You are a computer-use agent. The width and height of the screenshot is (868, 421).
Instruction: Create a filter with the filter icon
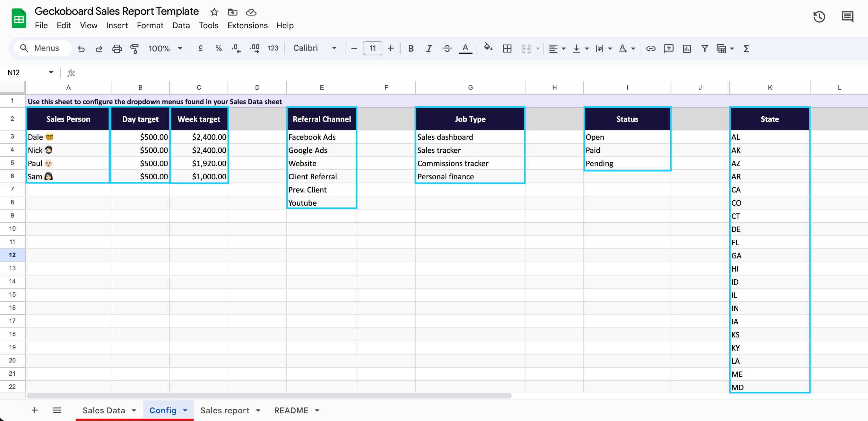point(705,48)
